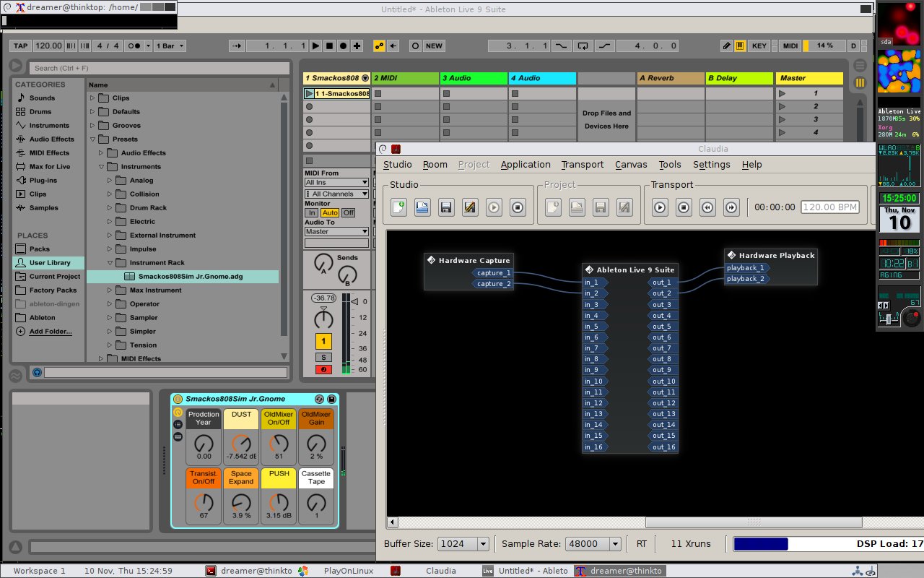The height and width of the screenshot is (578, 924).
Task: Arm track 1 for recording
Action: pyautogui.click(x=323, y=369)
